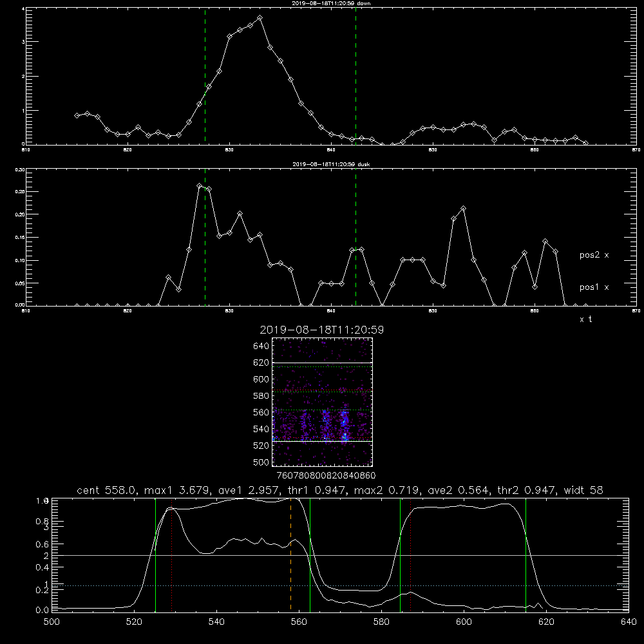Click the "ave2 0.564" value
Image resolution: width=644 pixels, height=644 pixels.
pos(459,490)
